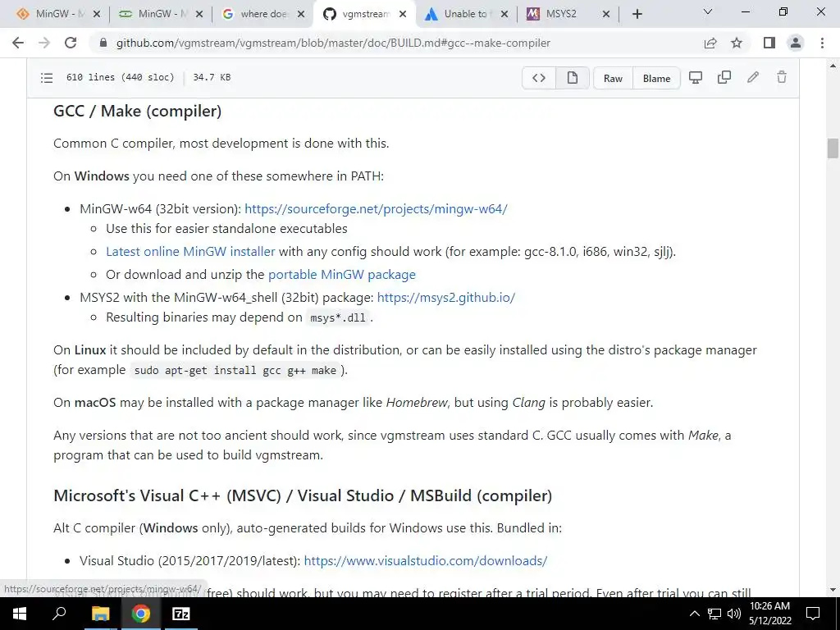The width and height of the screenshot is (840, 630).
Task: Close the 'where doe' Google tab
Action: tap(301, 14)
